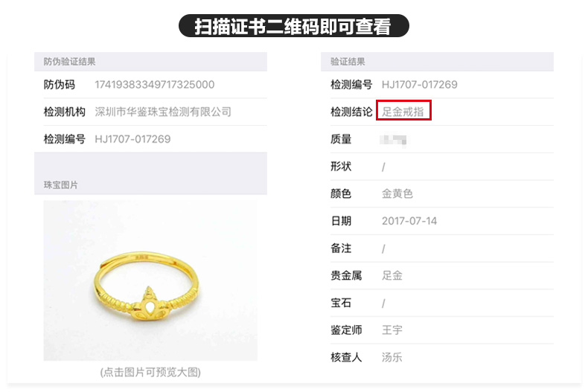Click the right-panel test number HJ1707-017269

[419, 85]
